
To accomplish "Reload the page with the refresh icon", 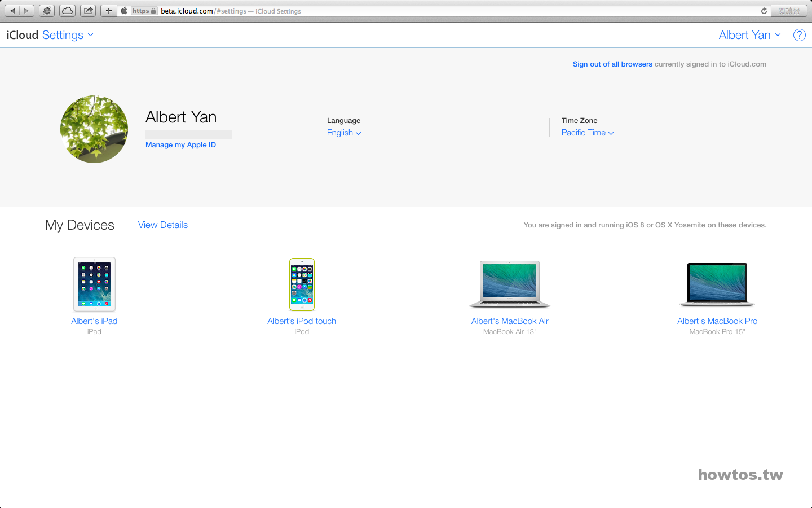I will [764, 11].
